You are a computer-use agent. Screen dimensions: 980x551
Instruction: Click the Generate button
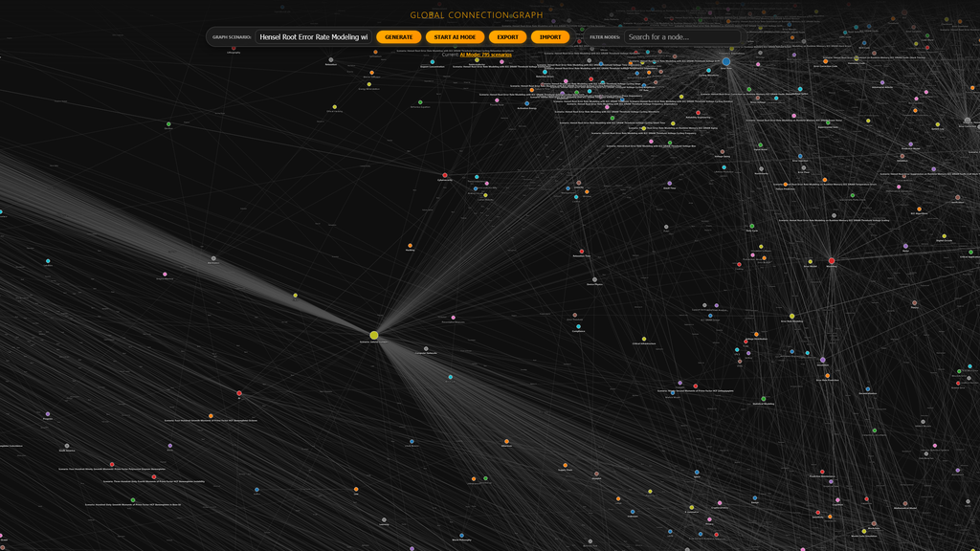[x=399, y=37]
